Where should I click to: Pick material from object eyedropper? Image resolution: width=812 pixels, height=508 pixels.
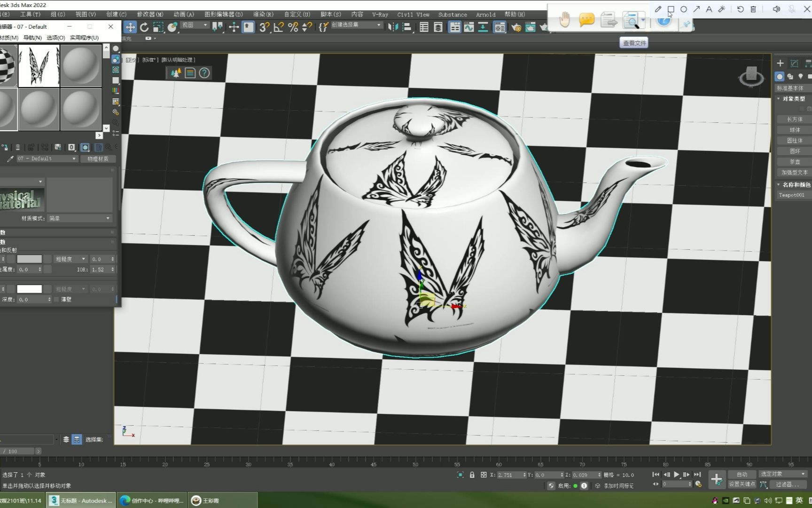pos(10,159)
